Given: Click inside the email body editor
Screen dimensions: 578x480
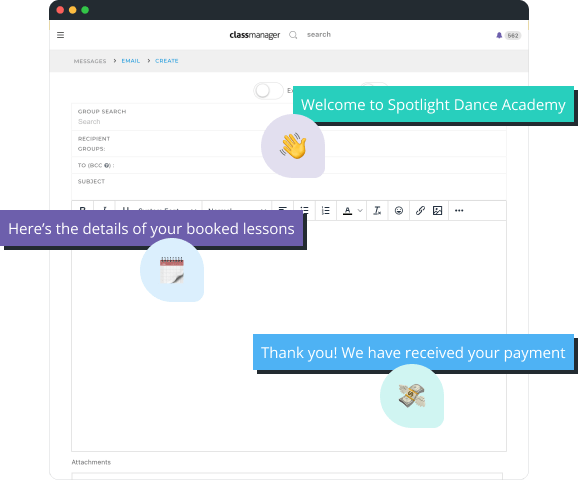Looking at the screenshot, I should (289, 335).
